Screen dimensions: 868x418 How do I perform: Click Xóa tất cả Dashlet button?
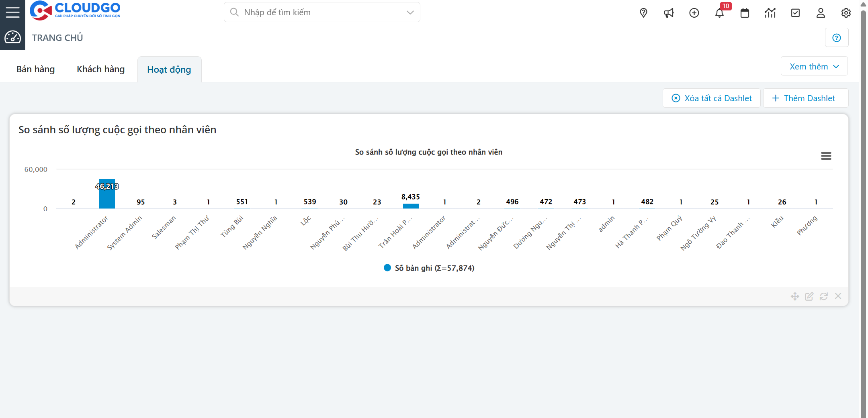tap(712, 98)
